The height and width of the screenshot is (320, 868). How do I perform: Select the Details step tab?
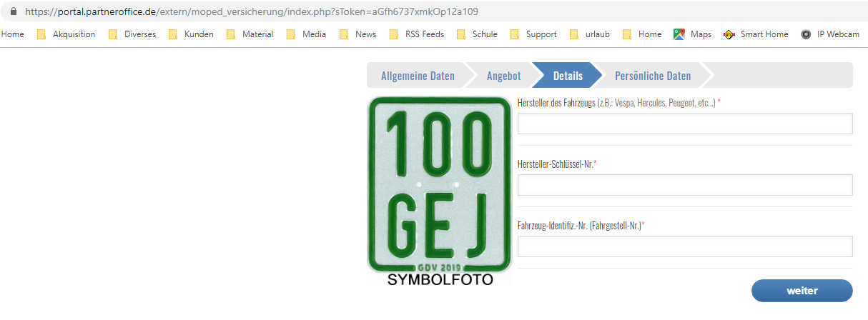pyautogui.click(x=568, y=76)
